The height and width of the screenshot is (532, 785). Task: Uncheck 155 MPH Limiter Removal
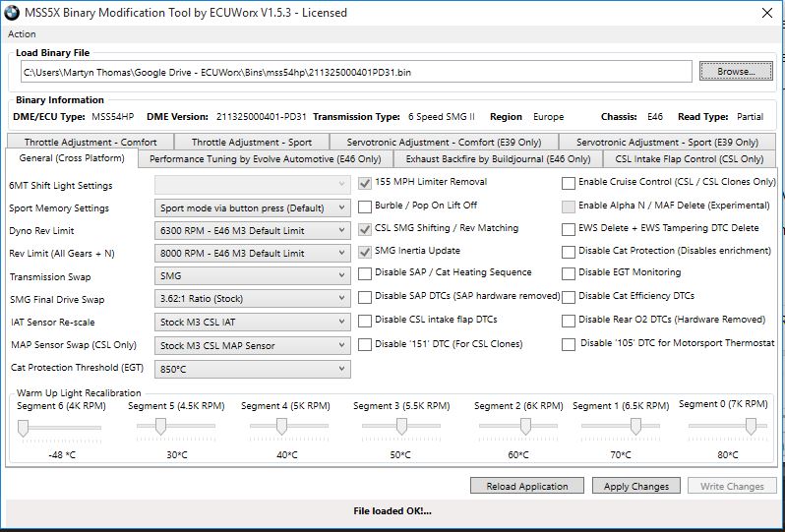point(365,183)
